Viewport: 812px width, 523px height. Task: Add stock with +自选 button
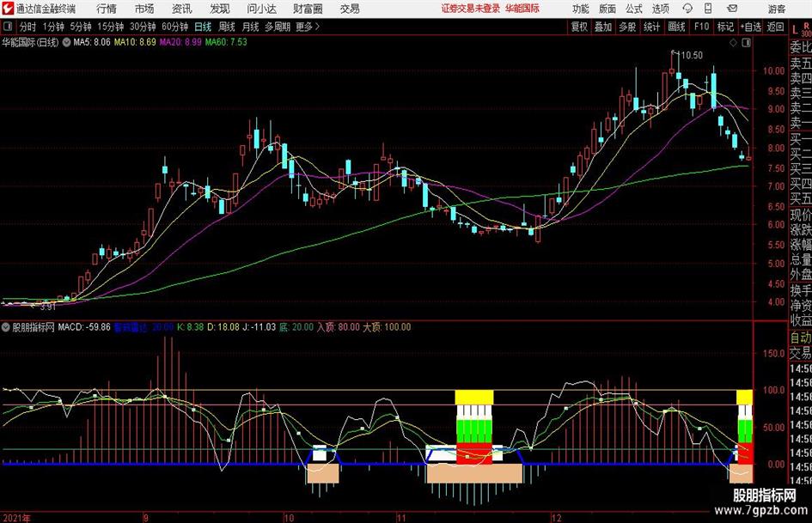[750, 27]
